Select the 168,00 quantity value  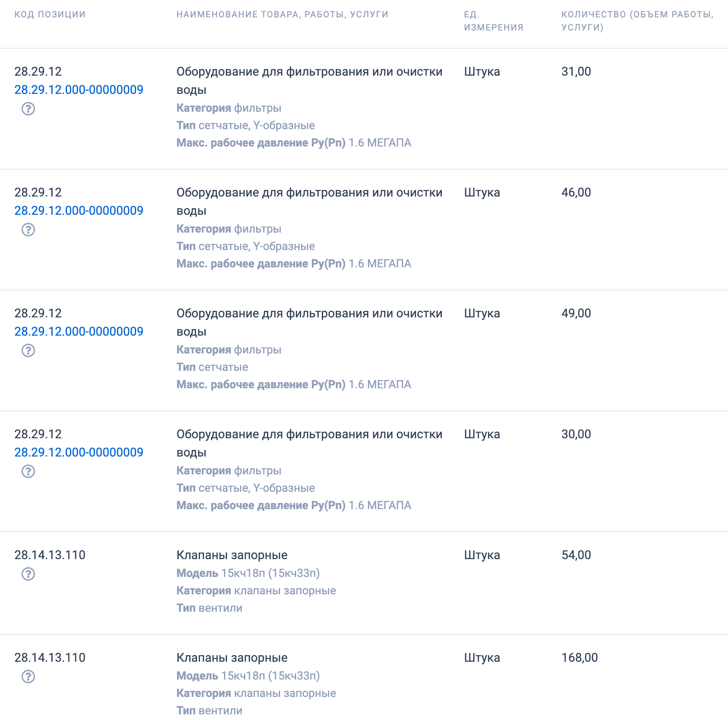coord(579,658)
